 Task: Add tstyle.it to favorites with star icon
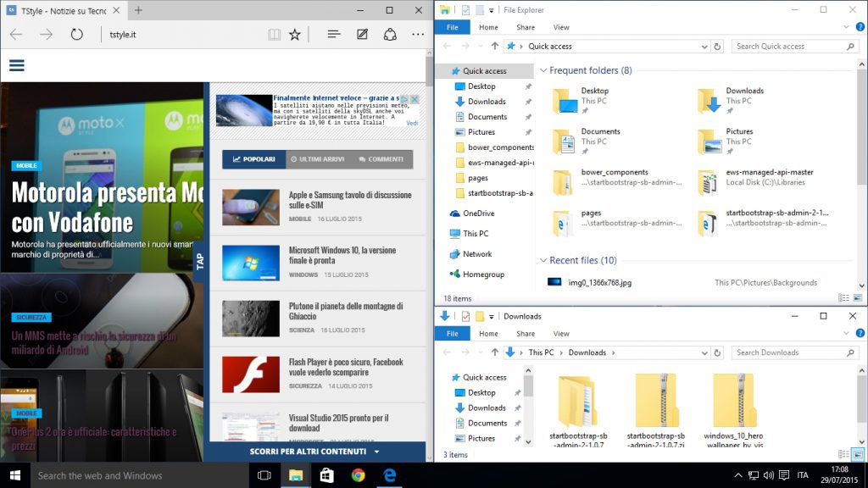click(x=295, y=34)
